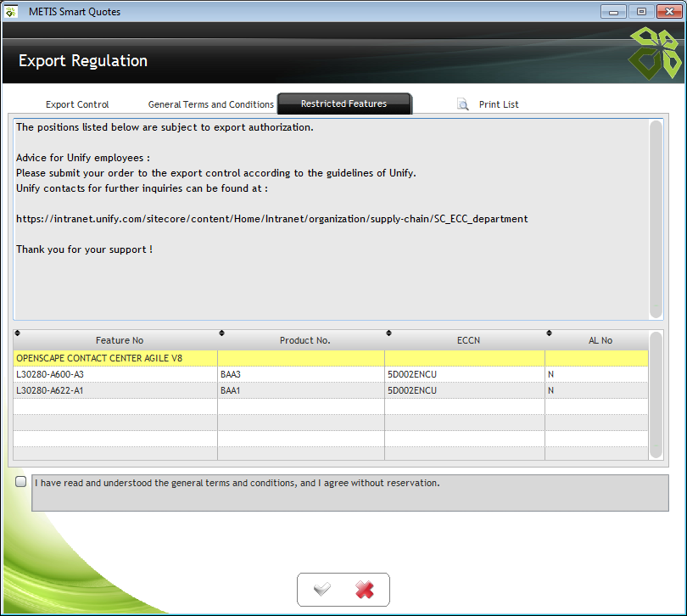Image resolution: width=687 pixels, height=616 pixels.
Task: Click product number BAA3 cell
Action: click(301, 374)
